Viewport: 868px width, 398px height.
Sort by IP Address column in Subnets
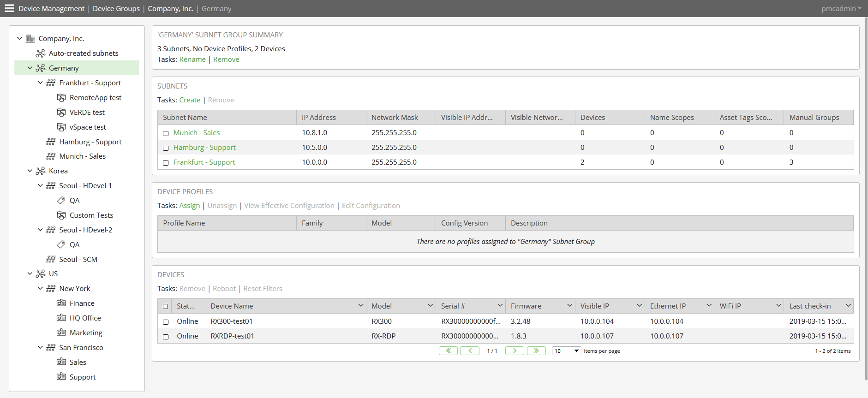331,118
